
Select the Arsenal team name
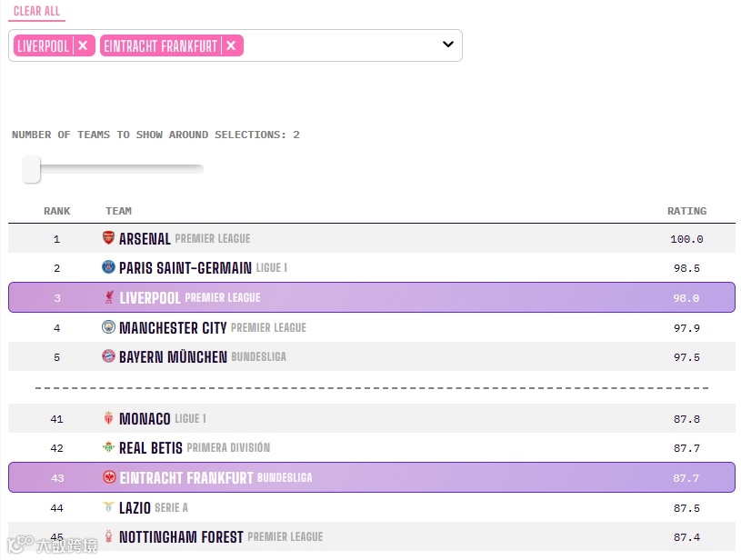pos(145,239)
